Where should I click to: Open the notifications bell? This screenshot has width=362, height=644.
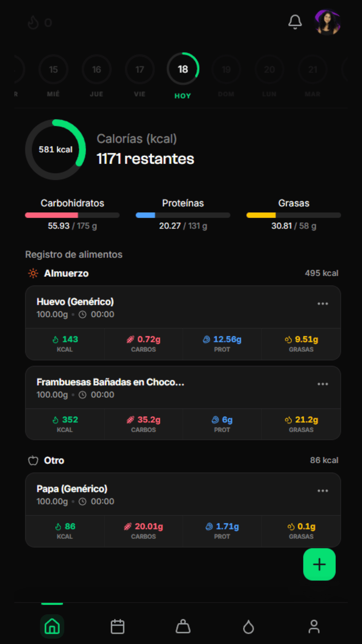[295, 22]
